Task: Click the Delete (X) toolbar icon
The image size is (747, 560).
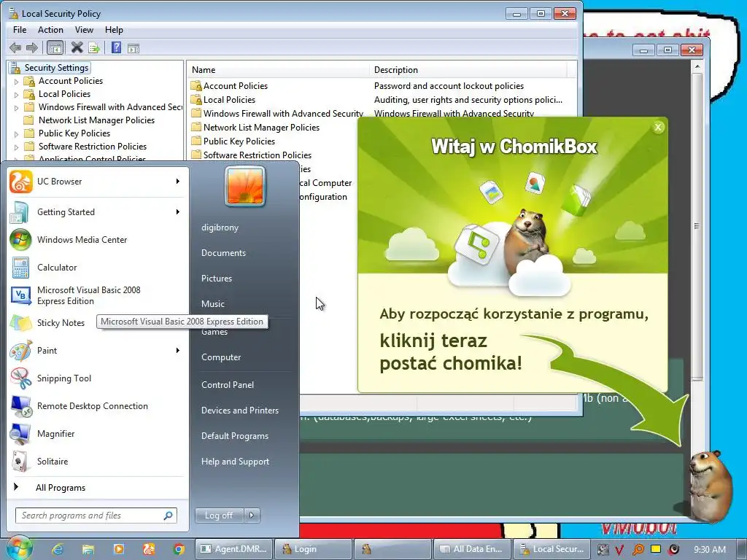Action: point(77,47)
